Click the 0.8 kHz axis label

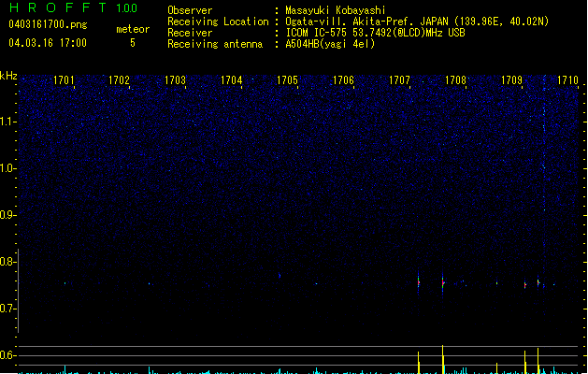(7, 262)
